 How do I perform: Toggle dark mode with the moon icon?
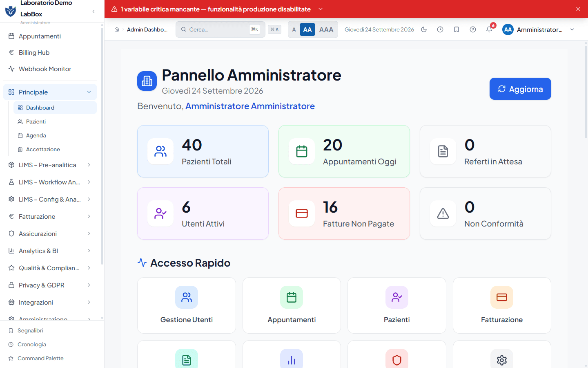click(x=424, y=29)
